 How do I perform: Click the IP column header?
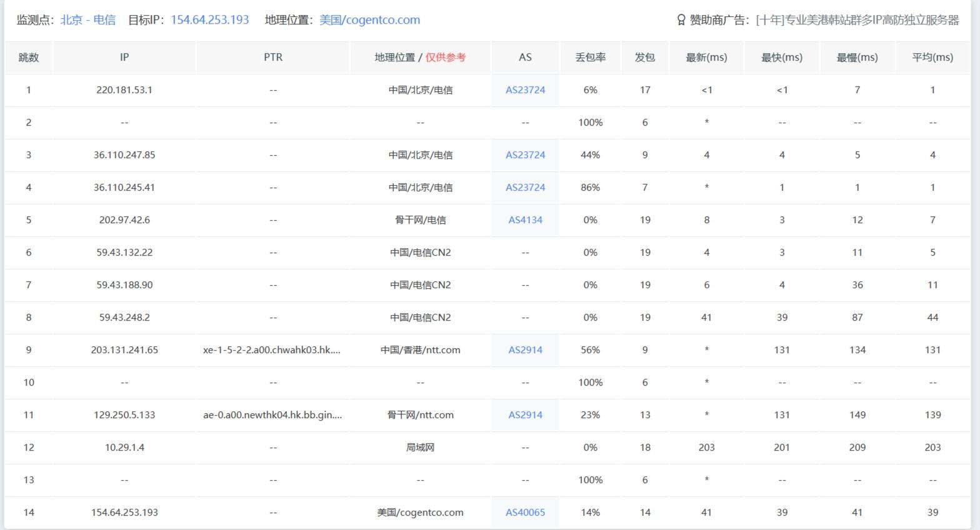point(124,57)
